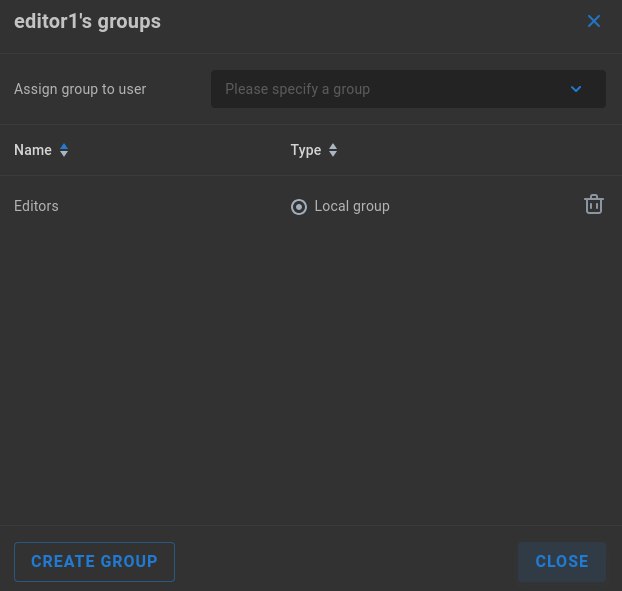This screenshot has height=591, width=622.
Task: Click the Local group type icon
Action: coord(299,207)
